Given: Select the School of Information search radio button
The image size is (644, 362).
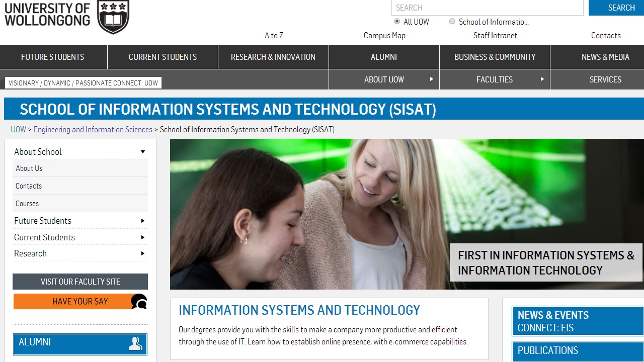Looking at the screenshot, I should pyautogui.click(x=452, y=22).
